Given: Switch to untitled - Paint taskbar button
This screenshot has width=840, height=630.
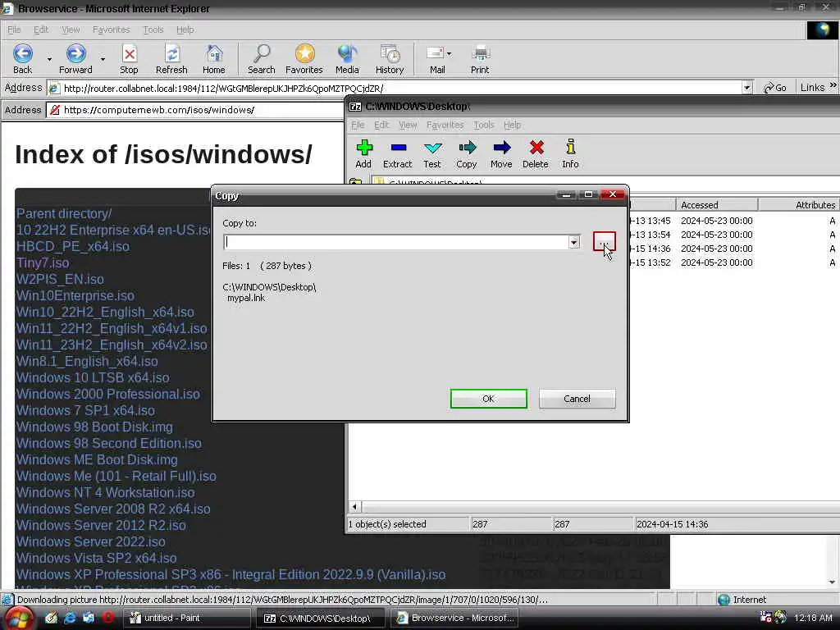Looking at the screenshot, I should [186, 619].
